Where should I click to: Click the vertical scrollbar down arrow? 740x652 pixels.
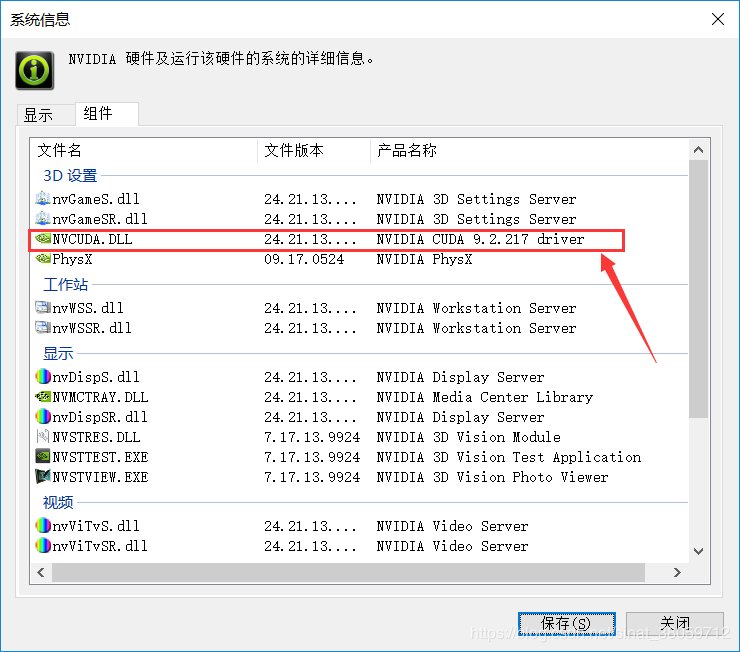[698, 551]
